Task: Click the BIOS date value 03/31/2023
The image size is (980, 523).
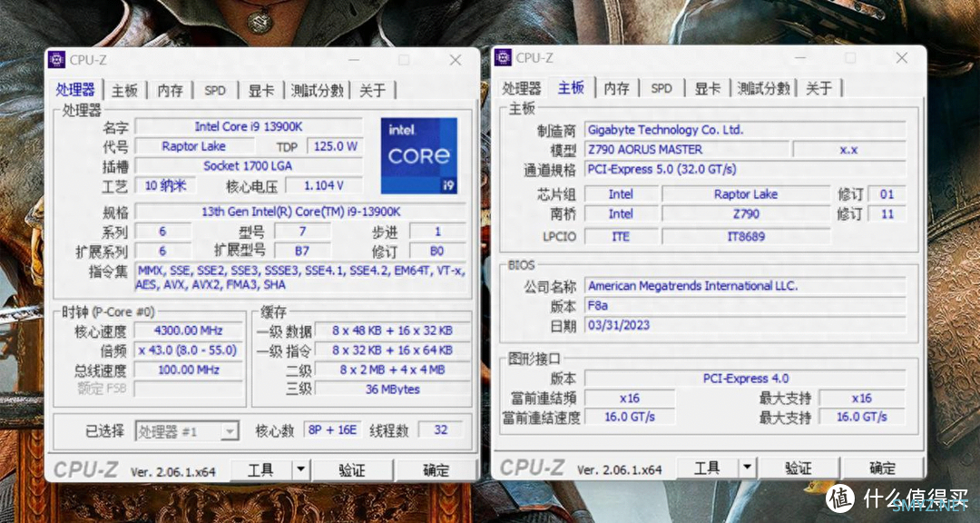Action: (x=745, y=325)
